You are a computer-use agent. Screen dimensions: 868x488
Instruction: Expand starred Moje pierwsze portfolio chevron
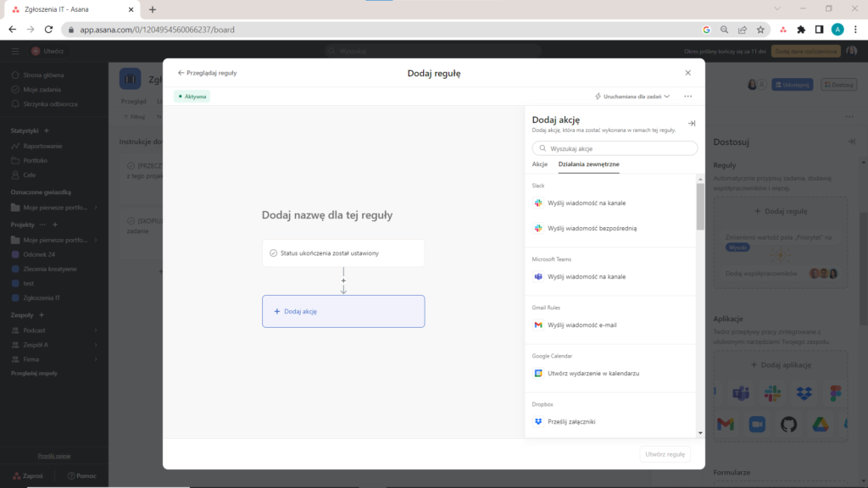[x=96, y=208]
